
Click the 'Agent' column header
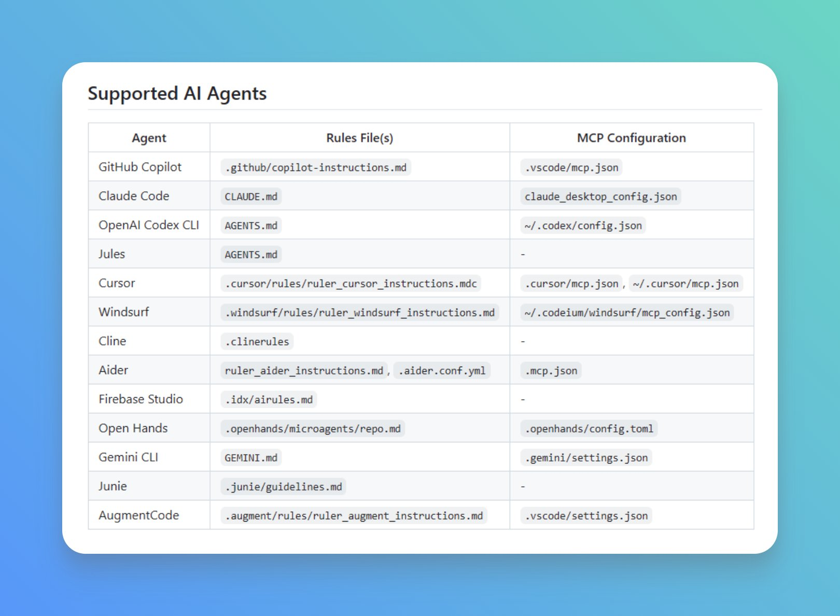[149, 138]
